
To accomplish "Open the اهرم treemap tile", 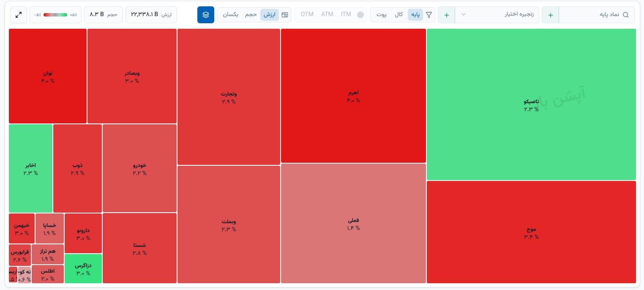I will [x=353, y=96].
